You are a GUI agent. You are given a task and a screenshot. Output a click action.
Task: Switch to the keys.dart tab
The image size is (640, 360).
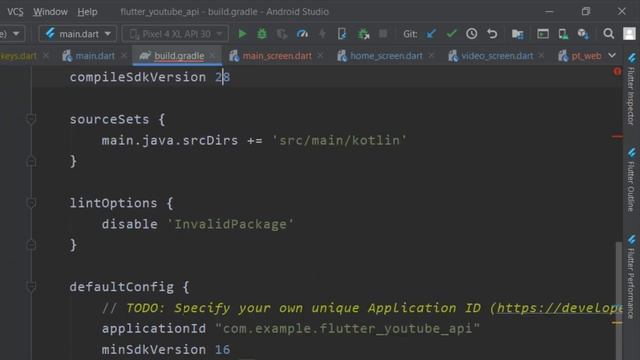(x=18, y=56)
